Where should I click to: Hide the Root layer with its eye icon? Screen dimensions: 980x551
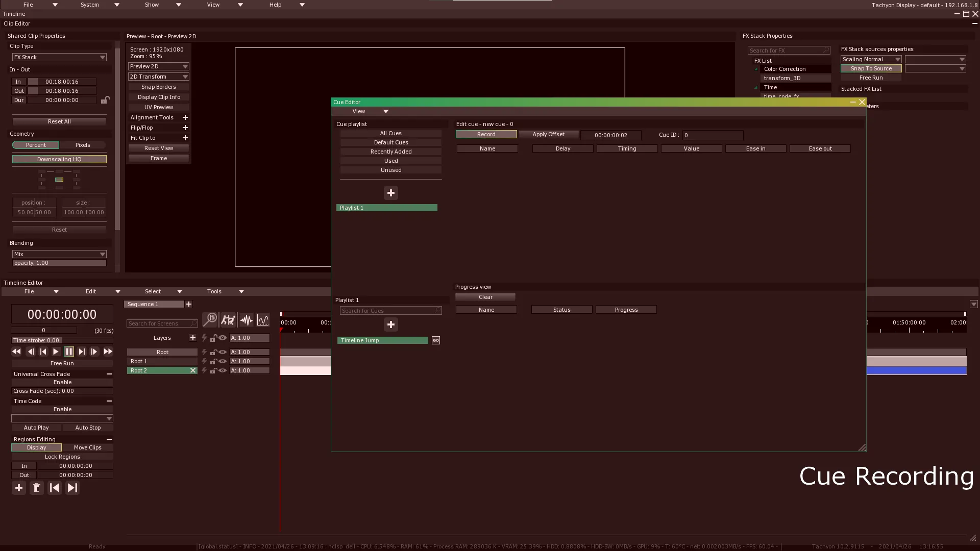[223, 352]
